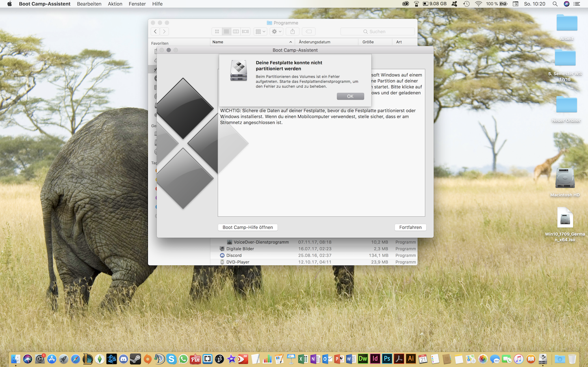
Task: Click OK in the partition error dialog
Action: [350, 96]
